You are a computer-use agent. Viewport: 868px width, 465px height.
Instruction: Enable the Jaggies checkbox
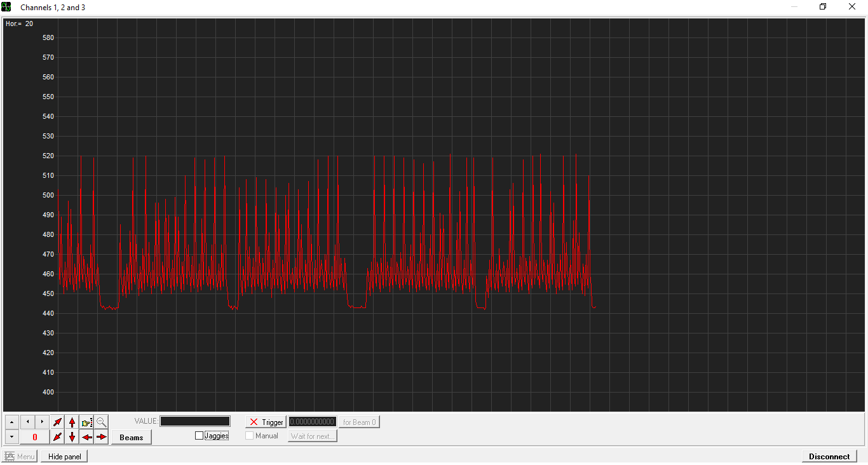point(200,436)
